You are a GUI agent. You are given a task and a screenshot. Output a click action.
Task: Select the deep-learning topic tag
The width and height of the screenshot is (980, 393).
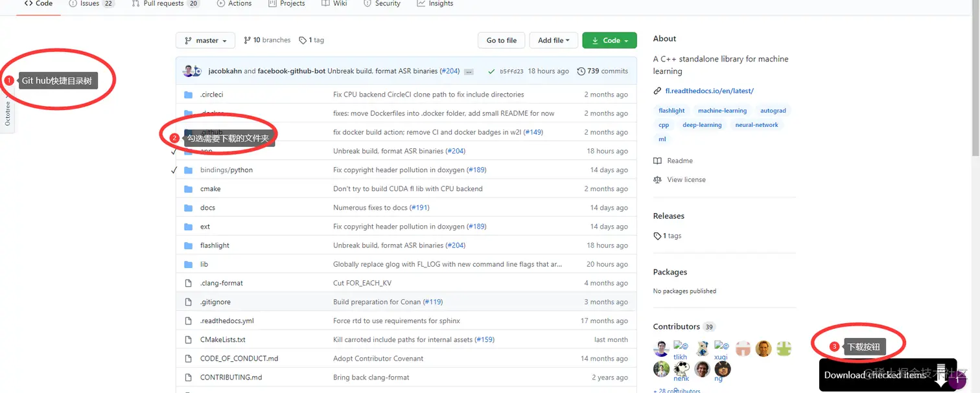point(702,125)
